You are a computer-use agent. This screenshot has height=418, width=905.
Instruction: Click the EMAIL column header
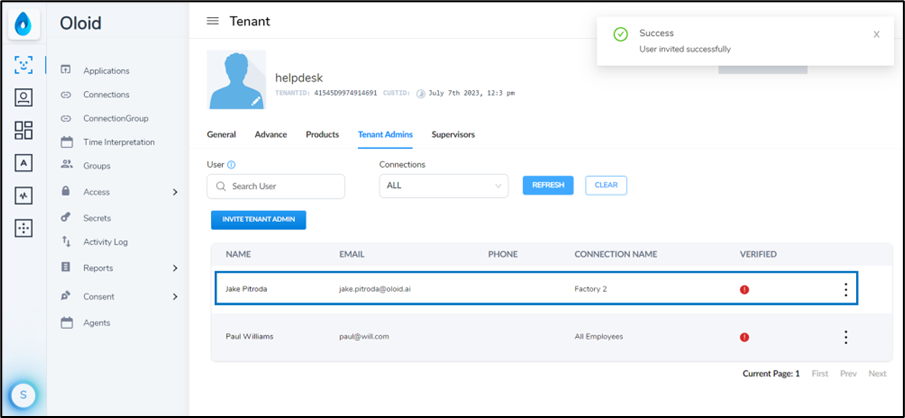pyautogui.click(x=352, y=254)
